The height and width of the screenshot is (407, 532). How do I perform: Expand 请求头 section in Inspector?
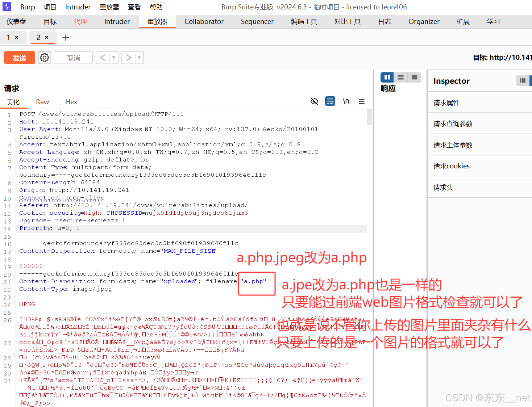pyautogui.click(x=480, y=188)
